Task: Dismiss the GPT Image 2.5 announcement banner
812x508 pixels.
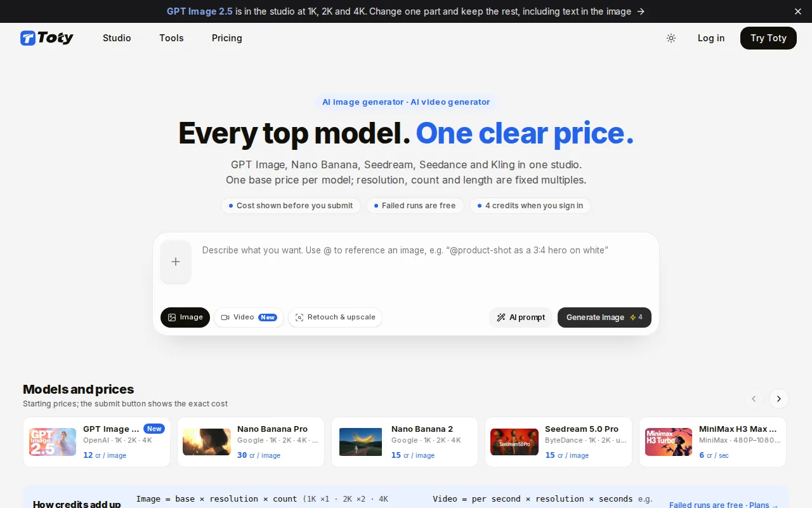Action: [x=798, y=11]
